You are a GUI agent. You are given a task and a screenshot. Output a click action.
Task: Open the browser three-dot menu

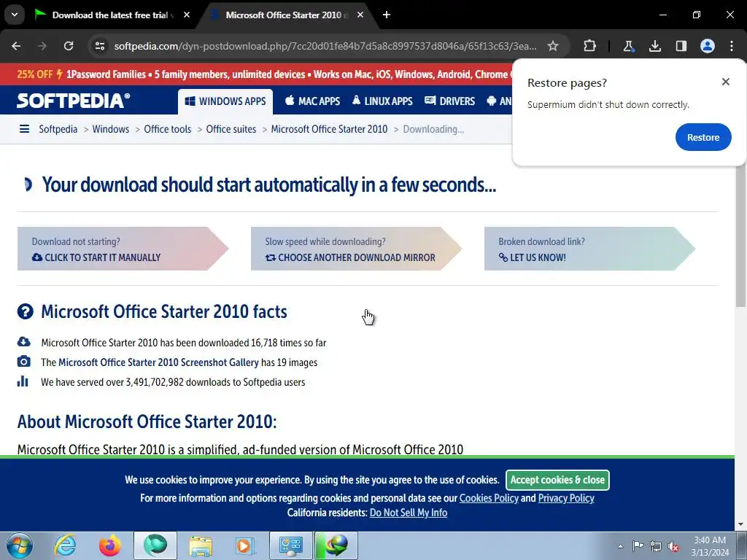point(732,46)
